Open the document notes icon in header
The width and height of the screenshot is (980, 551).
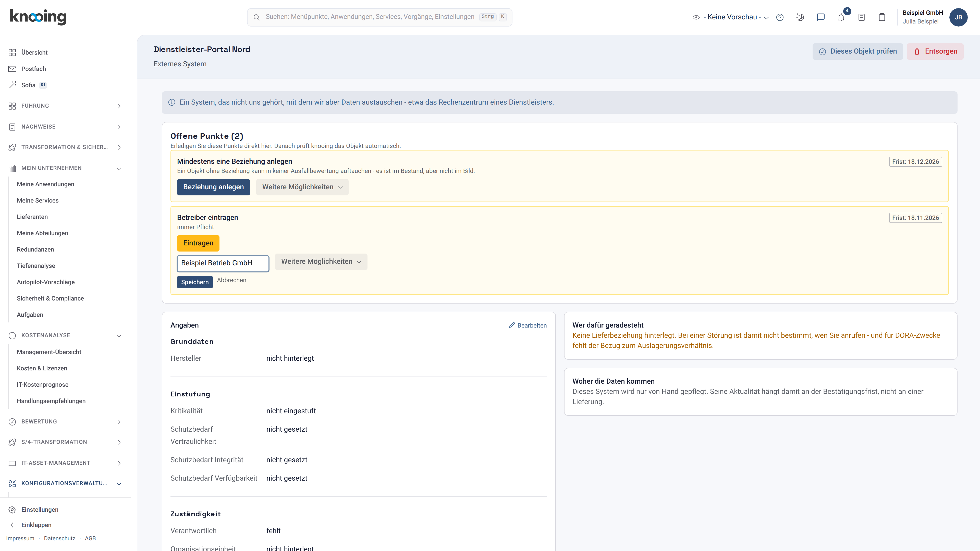click(x=862, y=18)
